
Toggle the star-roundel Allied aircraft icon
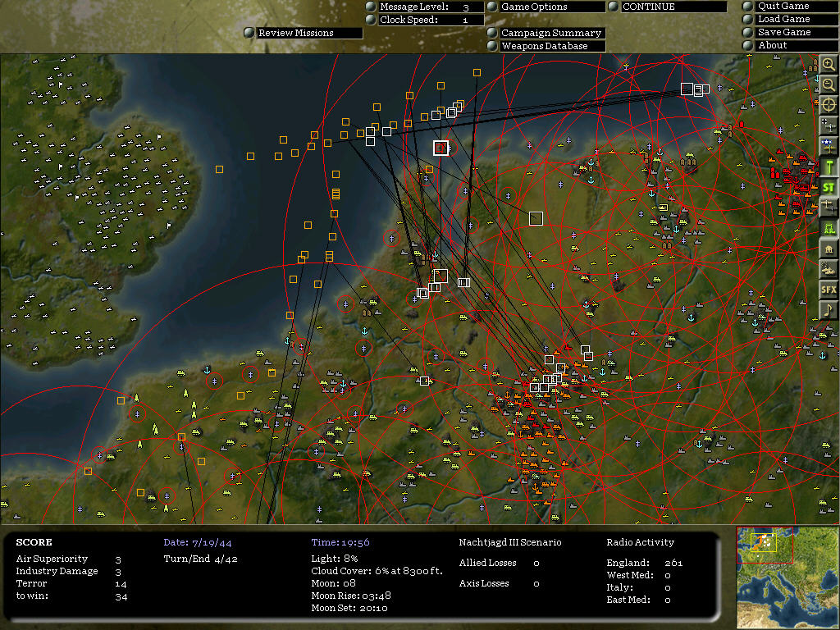829,146
